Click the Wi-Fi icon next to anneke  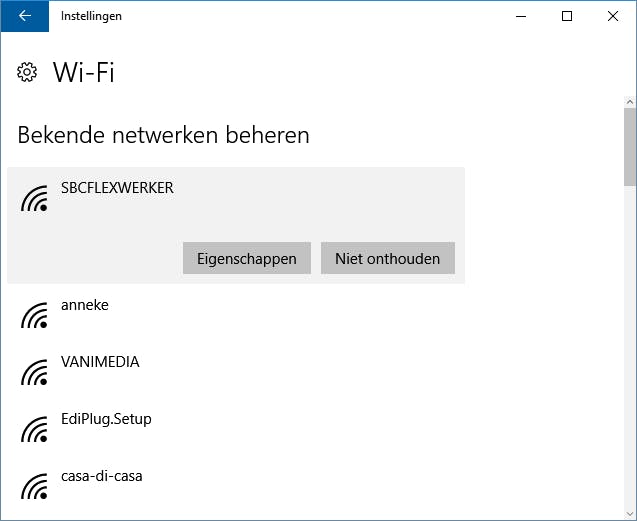coord(35,316)
